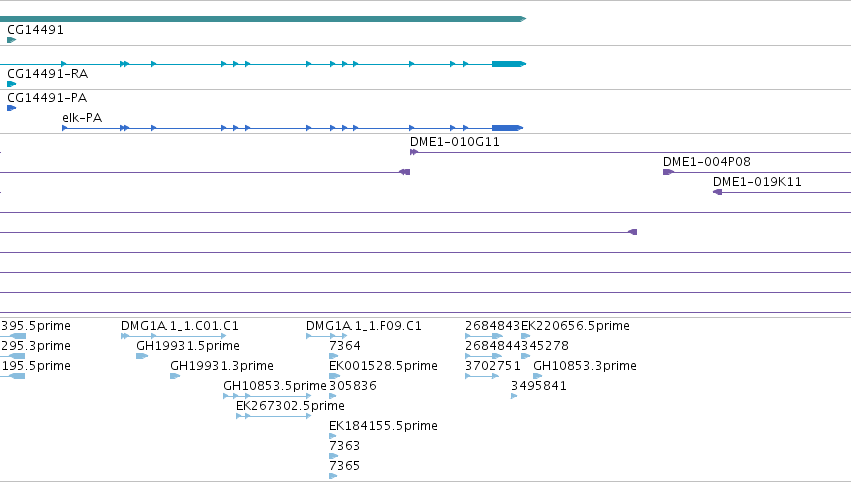The height and width of the screenshot is (482, 851).
Task: Select the alignment glyph under 2684843
Action: pyautogui.click(x=484, y=336)
